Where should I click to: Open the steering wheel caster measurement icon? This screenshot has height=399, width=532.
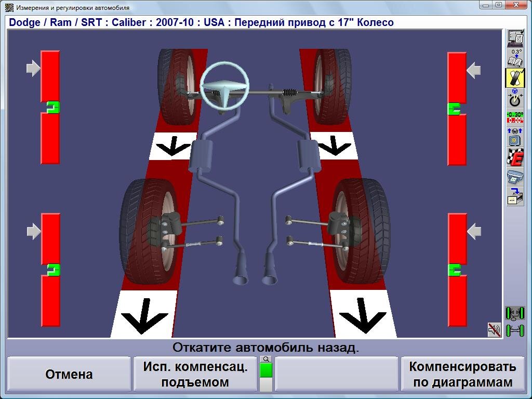tap(515, 97)
